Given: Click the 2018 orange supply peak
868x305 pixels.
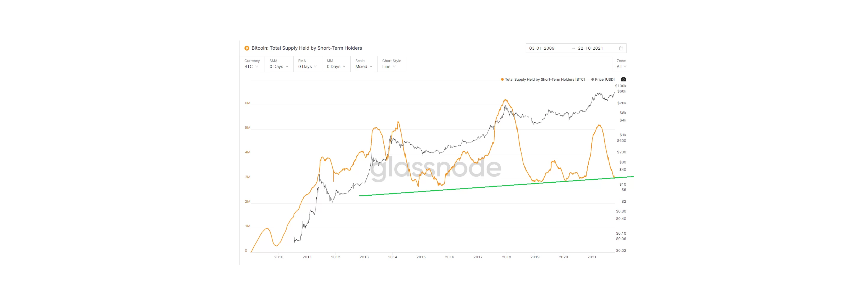Looking at the screenshot, I should (505, 100).
